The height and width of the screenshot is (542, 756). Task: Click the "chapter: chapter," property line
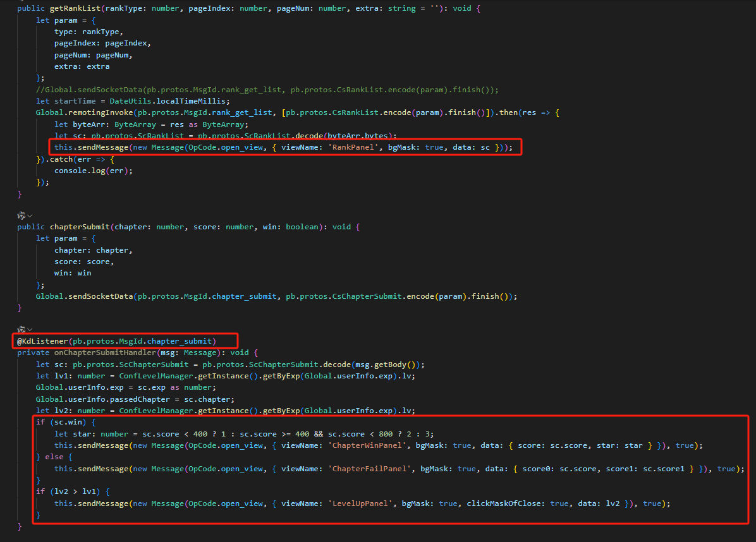tap(94, 251)
